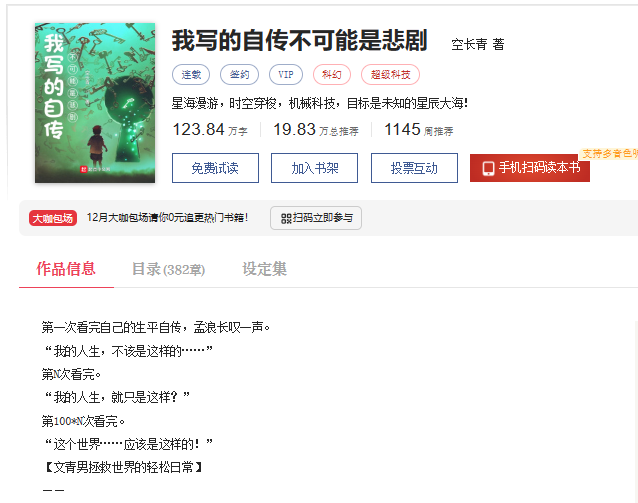Open the 科幻 genre tag
638x503 pixels.
[332, 74]
